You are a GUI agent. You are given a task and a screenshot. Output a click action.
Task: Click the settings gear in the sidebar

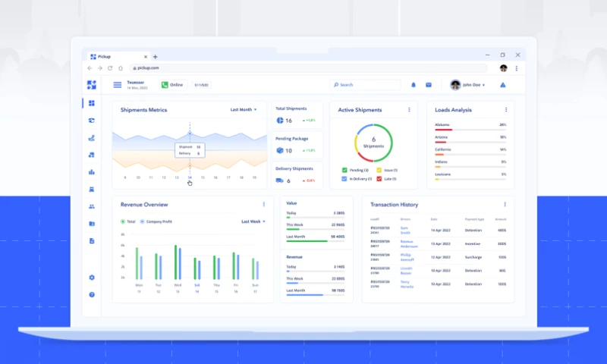92,278
